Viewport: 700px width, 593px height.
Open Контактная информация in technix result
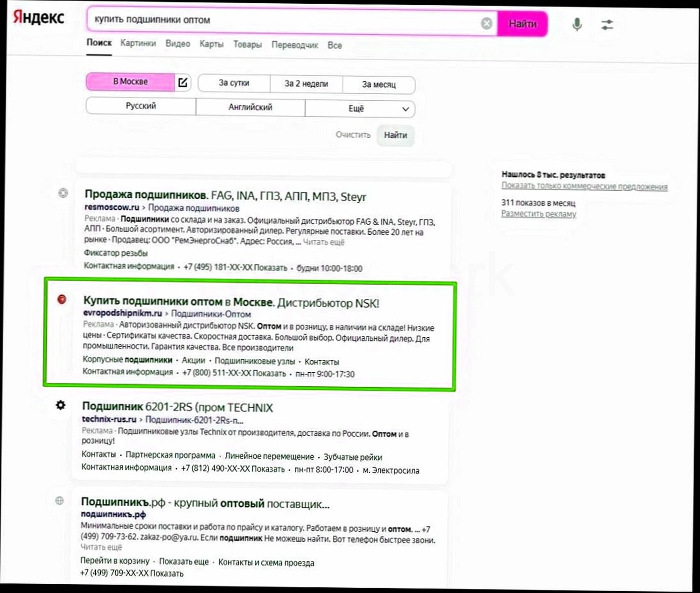coord(126,467)
